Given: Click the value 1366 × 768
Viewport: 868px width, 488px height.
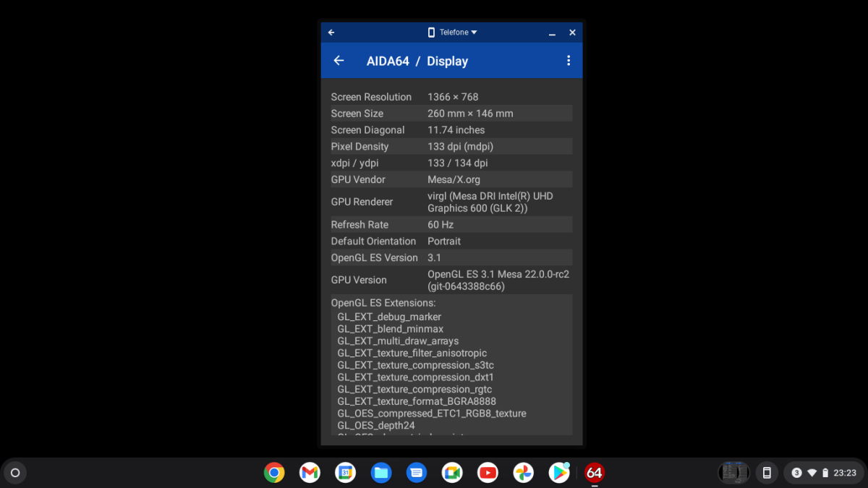Looking at the screenshot, I should point(453,97).
